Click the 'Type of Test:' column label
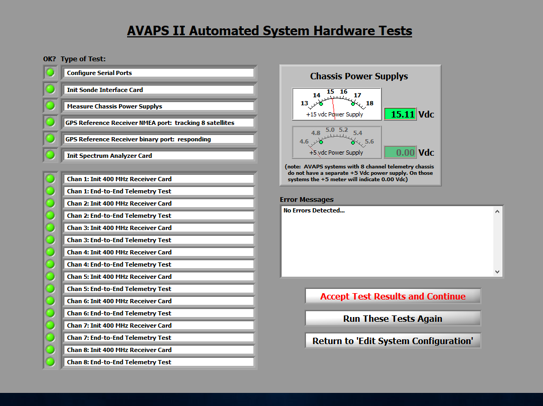The height and width of the screenshot is (406, 543). [x=83, y=59]
